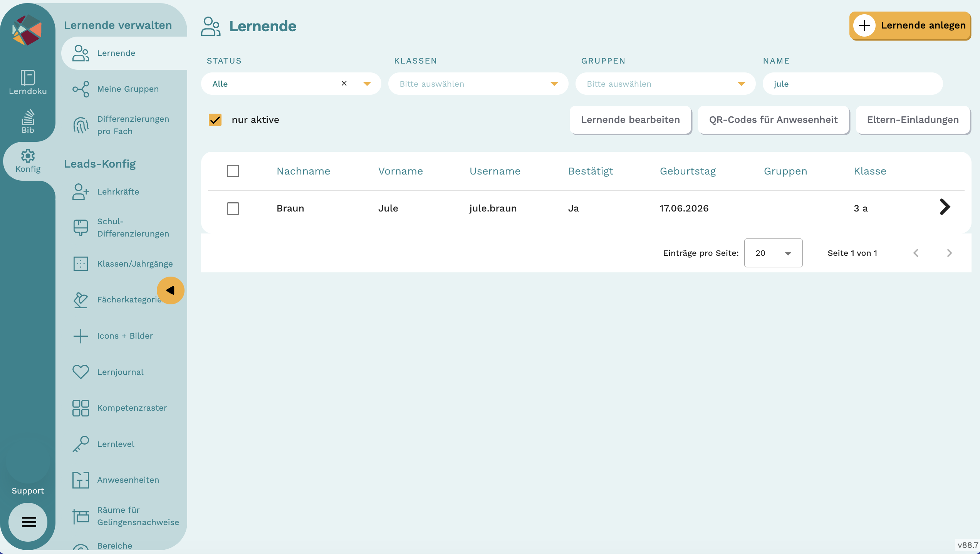Click the jule.braun username cell
Viewport: 980px width, 554px height.
(493, 208)
